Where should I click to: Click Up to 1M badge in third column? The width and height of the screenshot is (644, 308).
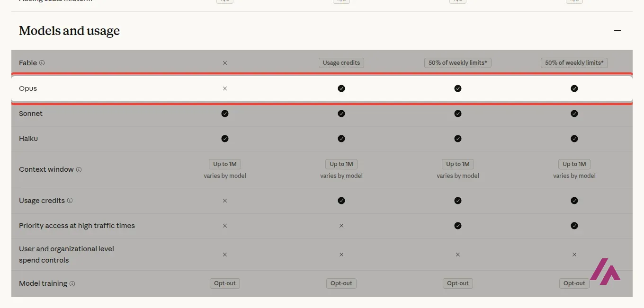[458, 164]
